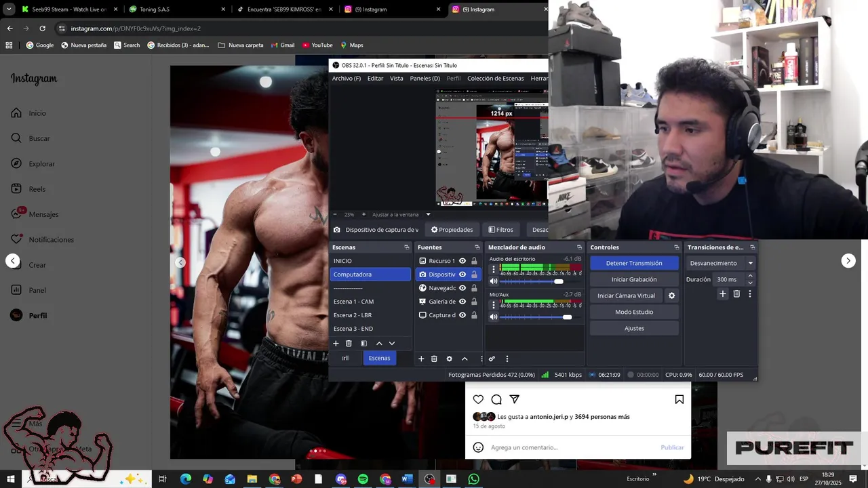Hide the Galería de source
The height and width of the screenshot is (488, 868).
click(x=462, y=302)
